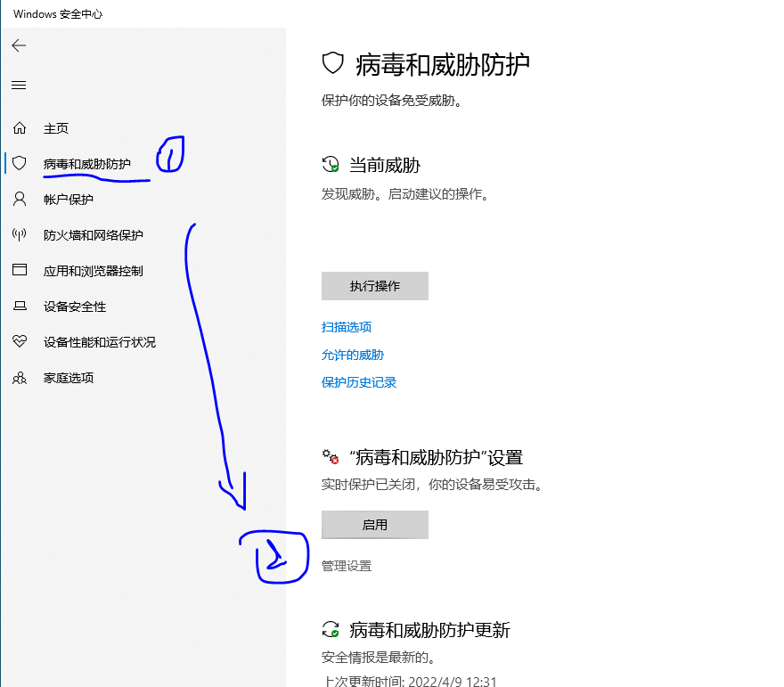The height and width of the screenshot is (687, 784).
Task: Click the family icon for 家庭选项
Action: tap(20, 378)
